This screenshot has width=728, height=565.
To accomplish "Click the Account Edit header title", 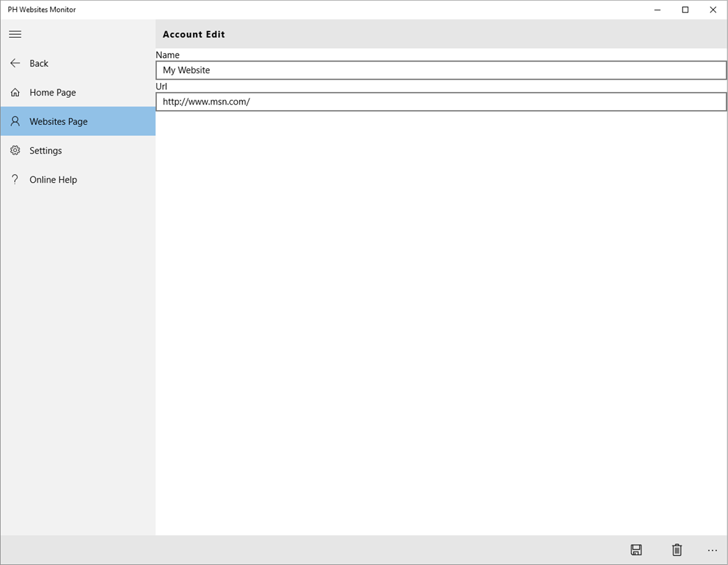I will coord(194,34).
